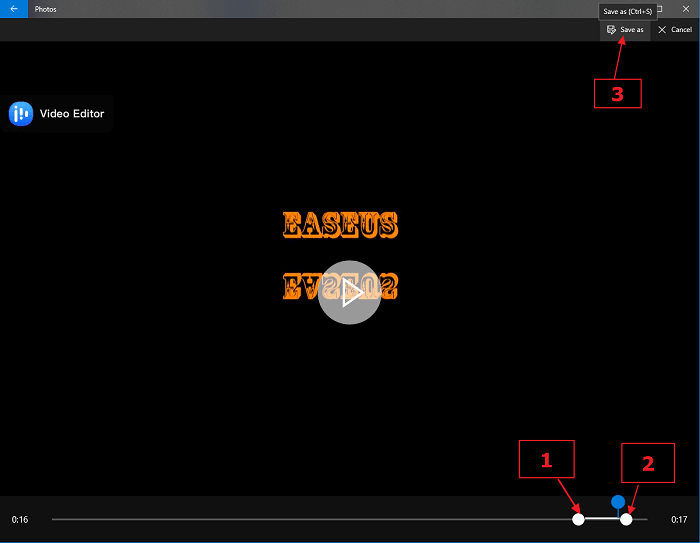This screenshot has height=543, width=700.
Task: Go back using the top-left arrow
Action: [14, 8]
